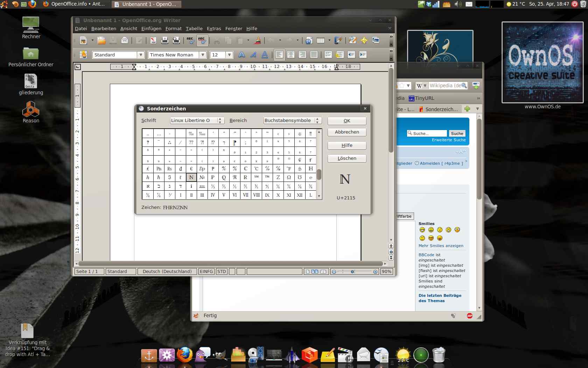Click the Hilfe button in the dialog
The width and height of the screenshot is (588, 368).
tap(347, 145)
